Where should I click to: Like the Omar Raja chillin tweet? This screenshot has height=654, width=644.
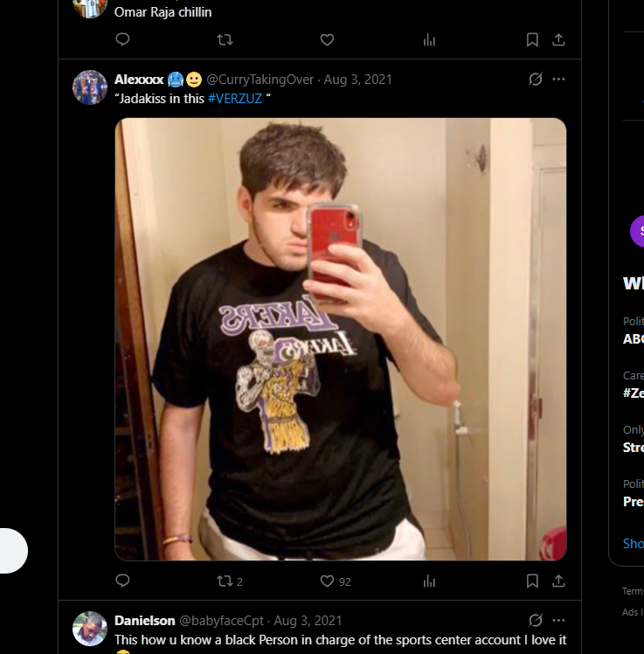[x=327, y=40]
